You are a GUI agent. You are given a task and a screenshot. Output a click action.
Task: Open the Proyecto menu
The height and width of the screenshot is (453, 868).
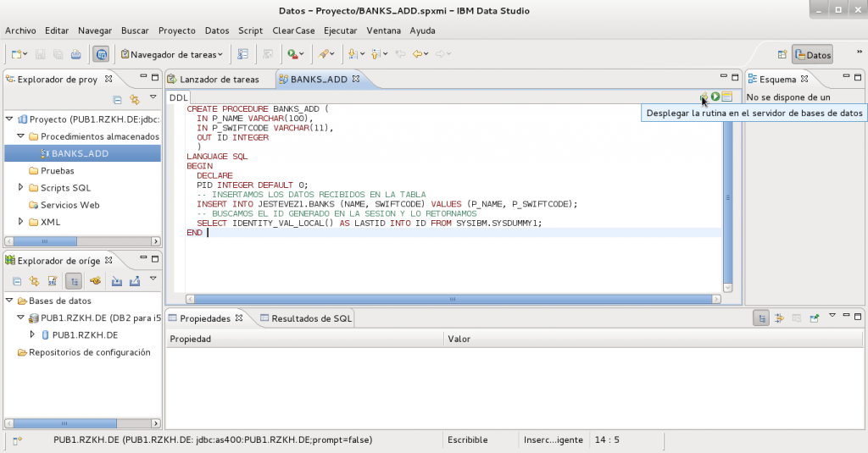point(176,30)
